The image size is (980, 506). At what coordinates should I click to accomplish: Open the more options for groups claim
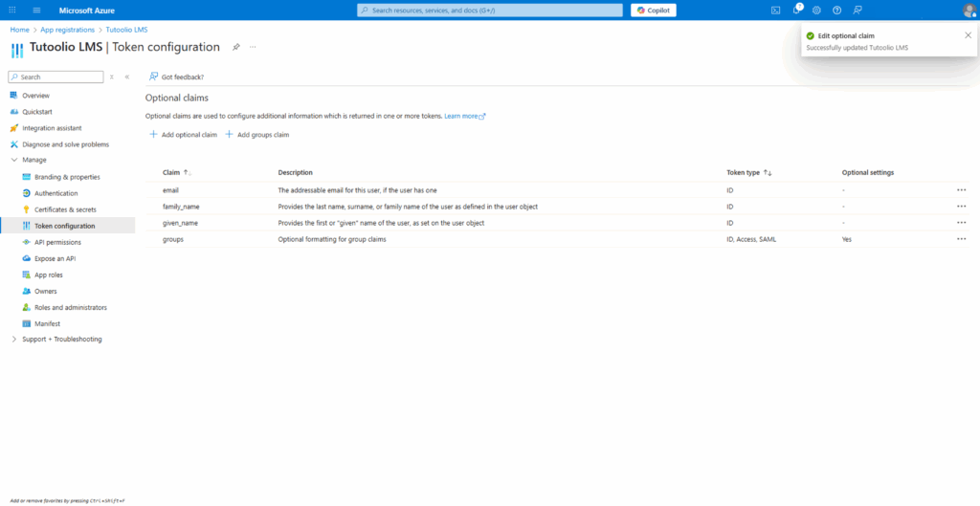(x=961, y=239)
